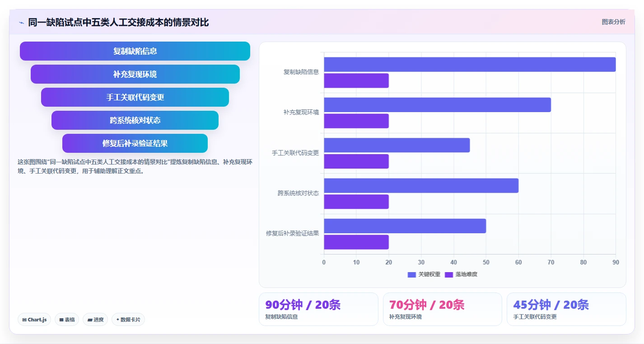Click the 手工关联代码变更 y-axis label
This screenshot has height=344, width=644.
click(x=295, y=153)
